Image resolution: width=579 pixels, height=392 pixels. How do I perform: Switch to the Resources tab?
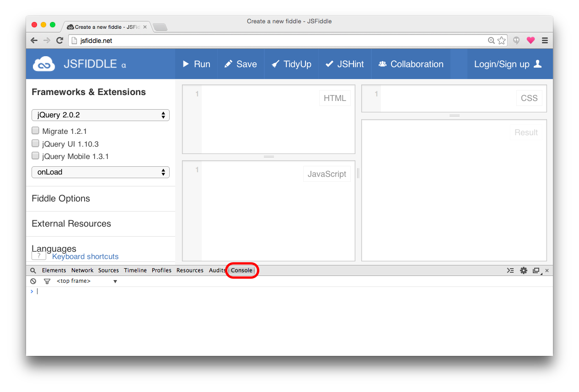190,270
